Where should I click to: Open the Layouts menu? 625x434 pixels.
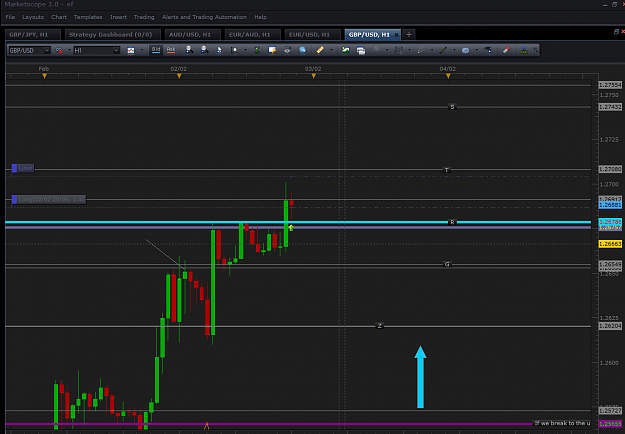tap(33, 17)
